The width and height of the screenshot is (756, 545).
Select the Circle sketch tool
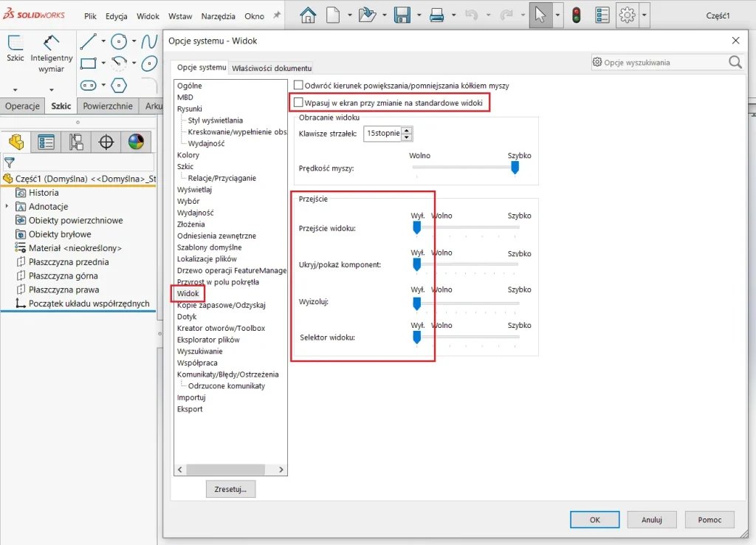pos(119,41)
